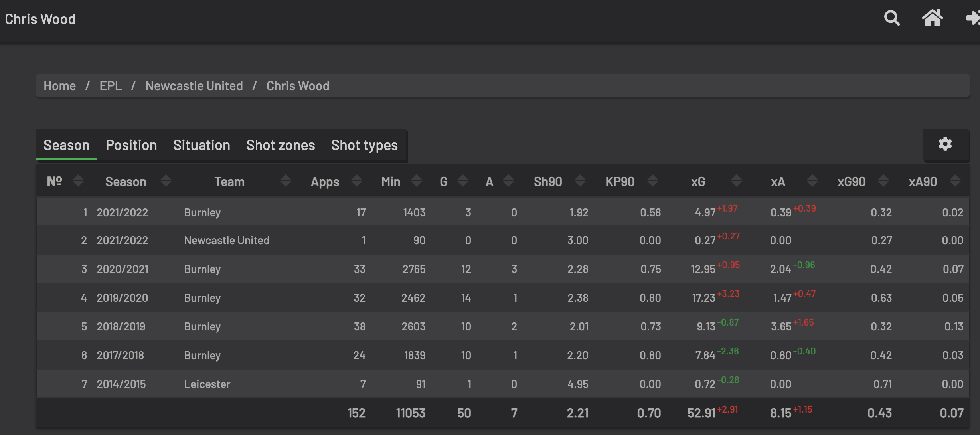Follow the EPL breadcrumb link
The width and height of the screenshot is (980, 435).
(x=111, y=86)
